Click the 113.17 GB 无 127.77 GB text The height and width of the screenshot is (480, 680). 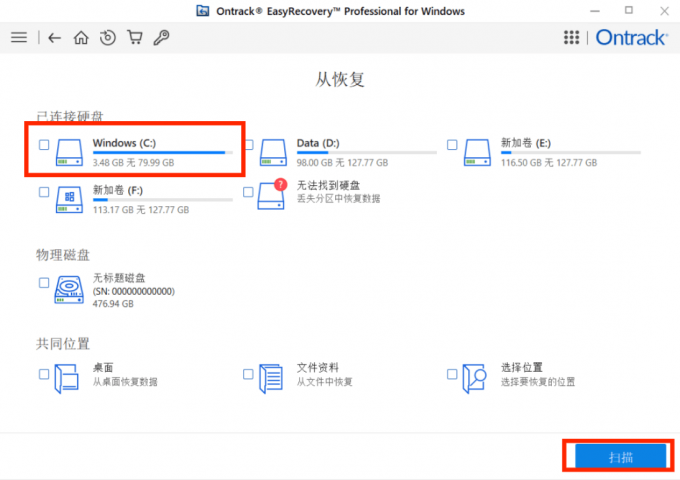141,210
